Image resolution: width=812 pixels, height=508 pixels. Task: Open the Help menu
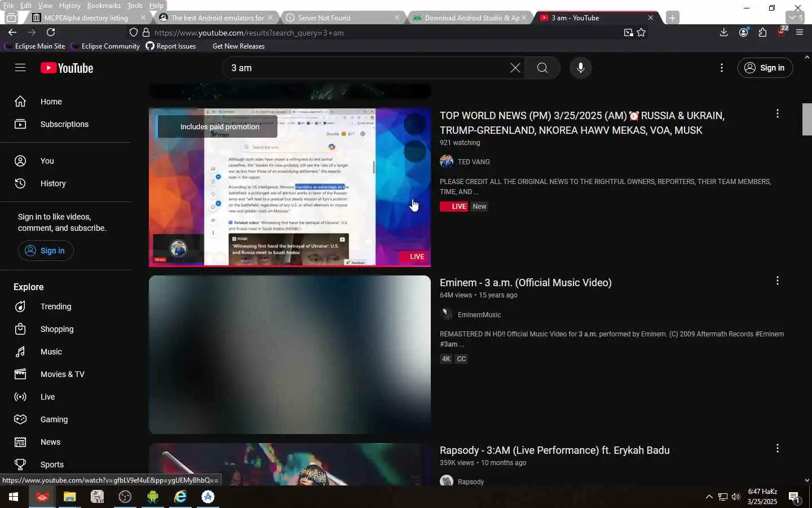[156, 6]
